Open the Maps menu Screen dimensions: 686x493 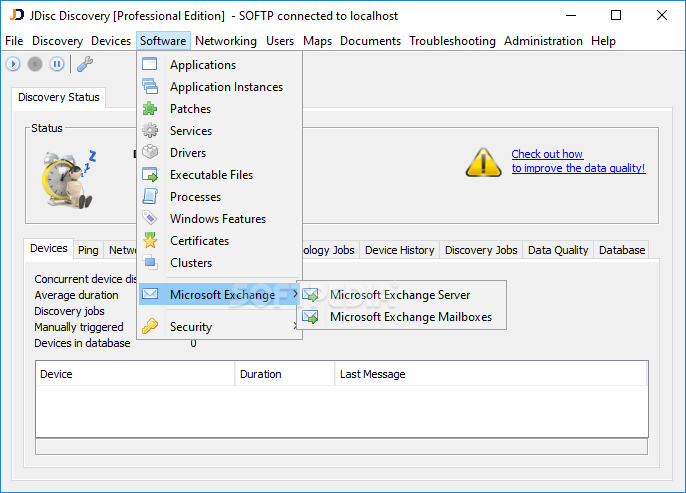click(317, 41)
